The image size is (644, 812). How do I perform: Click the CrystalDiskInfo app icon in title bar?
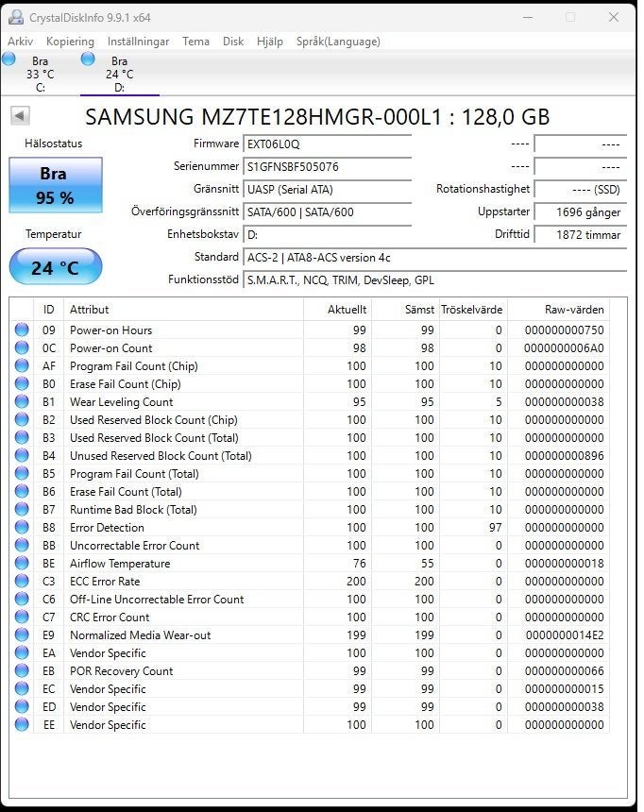tap(16, 18)
